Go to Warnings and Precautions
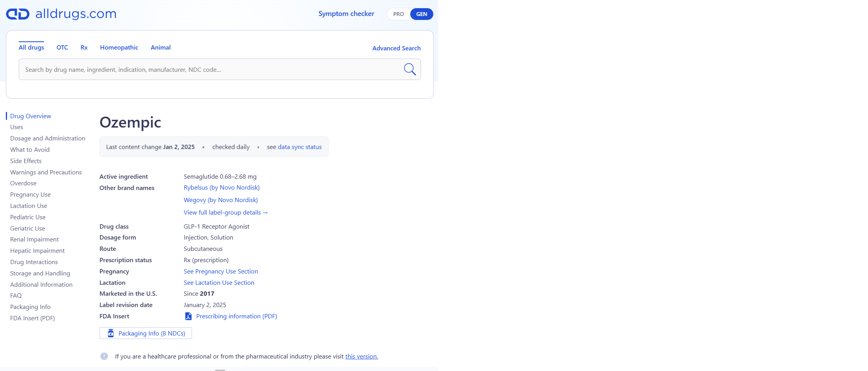The height and width of the screenshot is (371, 868). (x=46, y=172)
